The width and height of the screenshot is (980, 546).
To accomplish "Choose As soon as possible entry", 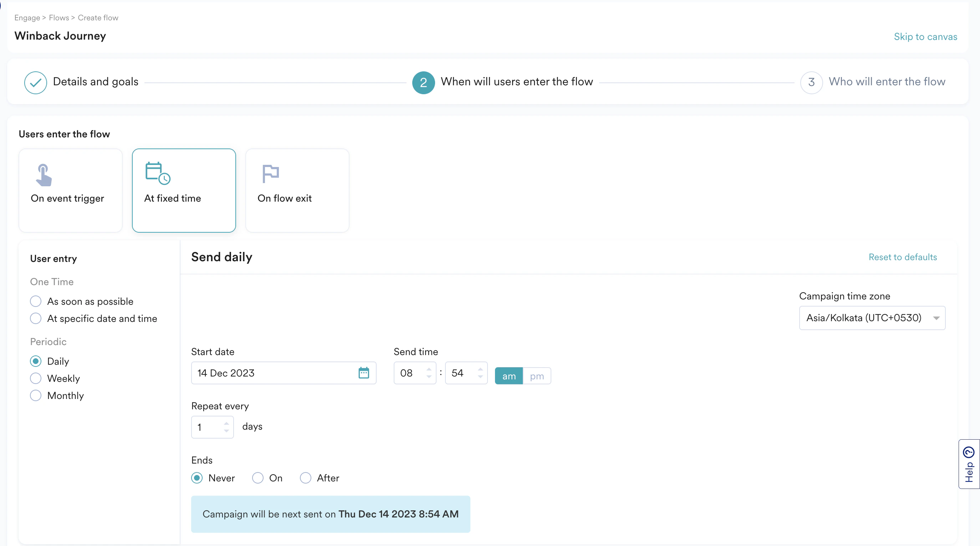I will point(35,301).
